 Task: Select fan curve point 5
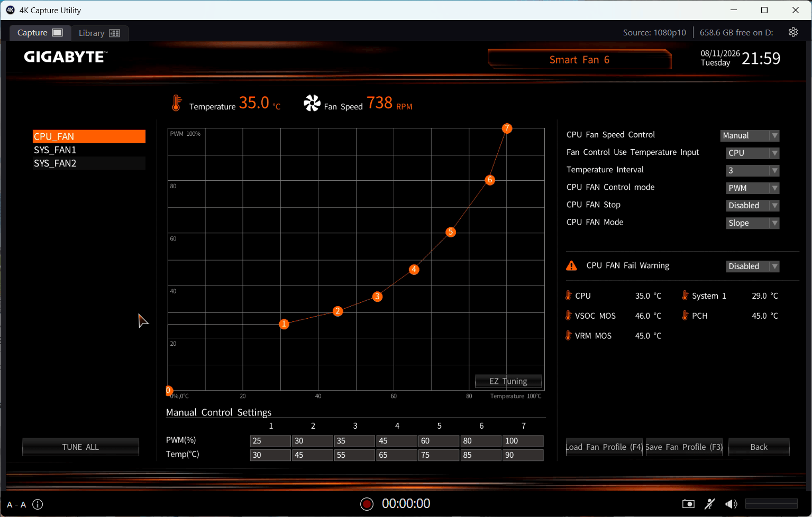(451, 232)
